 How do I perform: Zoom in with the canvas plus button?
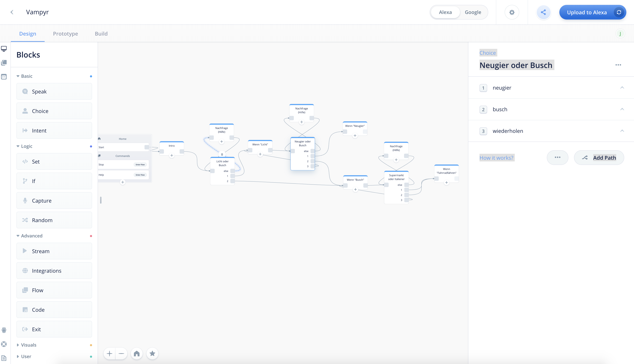[110, 354]
